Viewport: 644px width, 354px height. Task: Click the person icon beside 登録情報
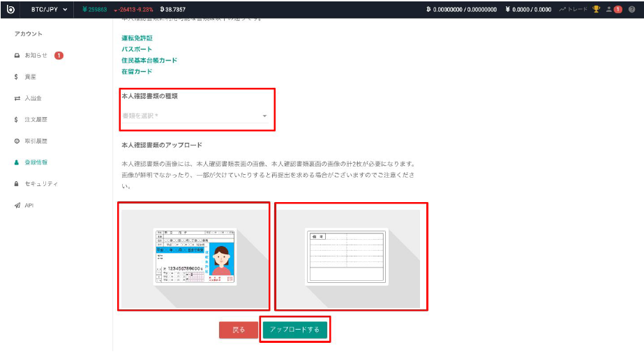(17, 162)
